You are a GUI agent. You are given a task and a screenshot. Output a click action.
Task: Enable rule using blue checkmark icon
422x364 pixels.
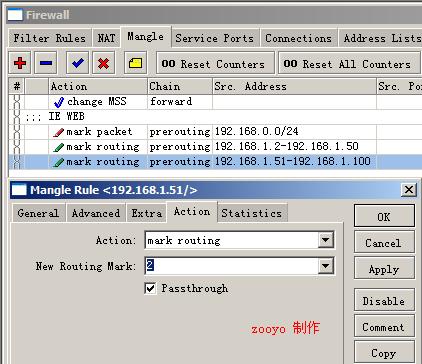77,63
